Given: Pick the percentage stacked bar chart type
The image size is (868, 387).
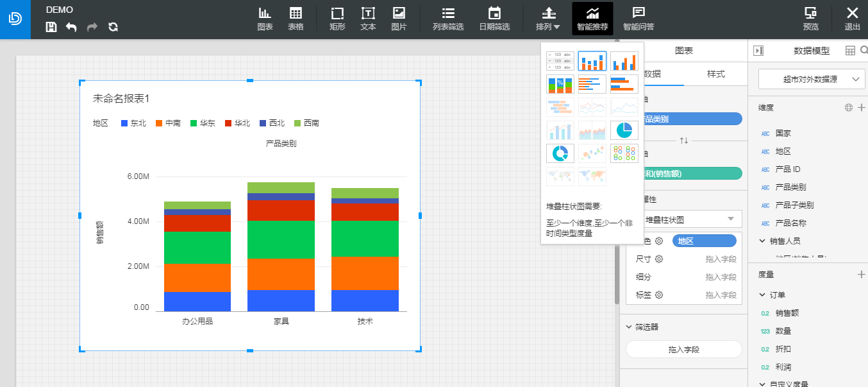Looking at the screenshot, I should pyautogui.click(x=560, y=84).
